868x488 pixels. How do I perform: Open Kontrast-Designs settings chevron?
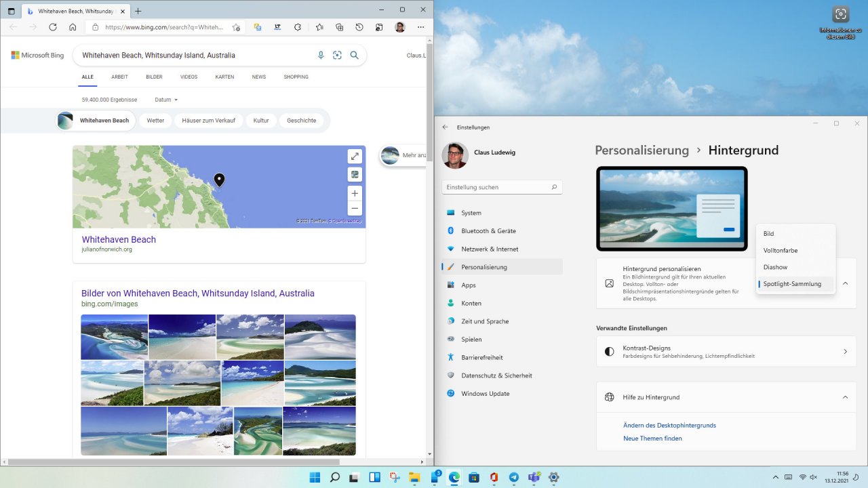pos(845,352)
